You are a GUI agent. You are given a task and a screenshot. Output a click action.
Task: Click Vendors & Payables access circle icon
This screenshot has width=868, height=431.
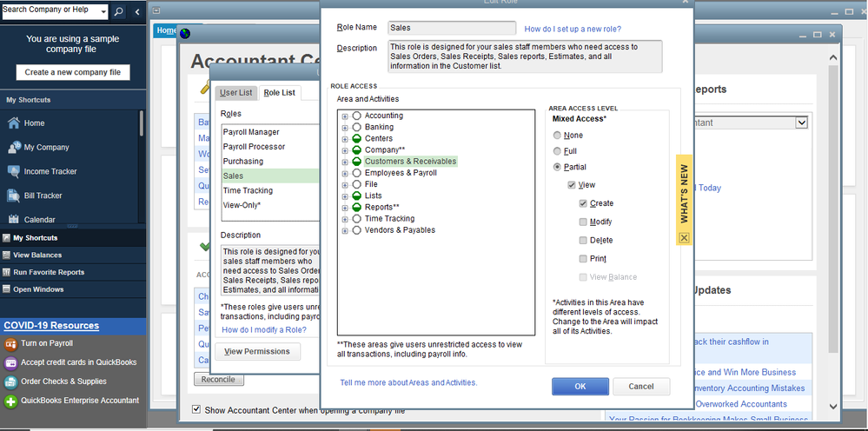356,230
